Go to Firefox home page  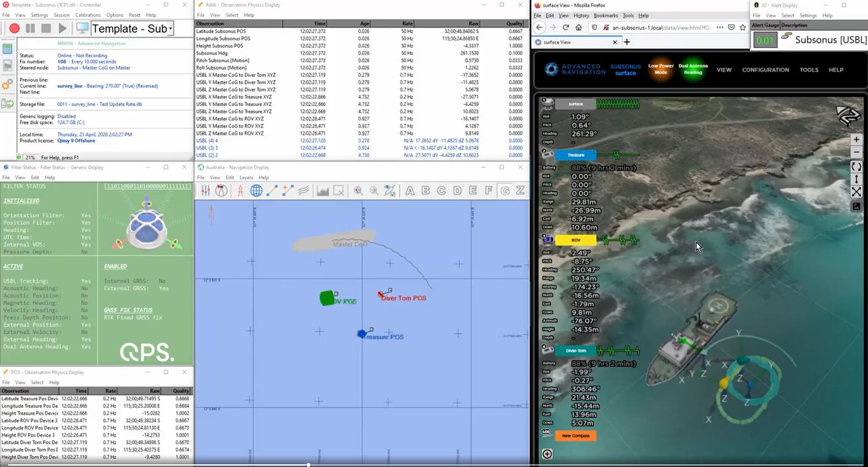(x=578, y=27)
